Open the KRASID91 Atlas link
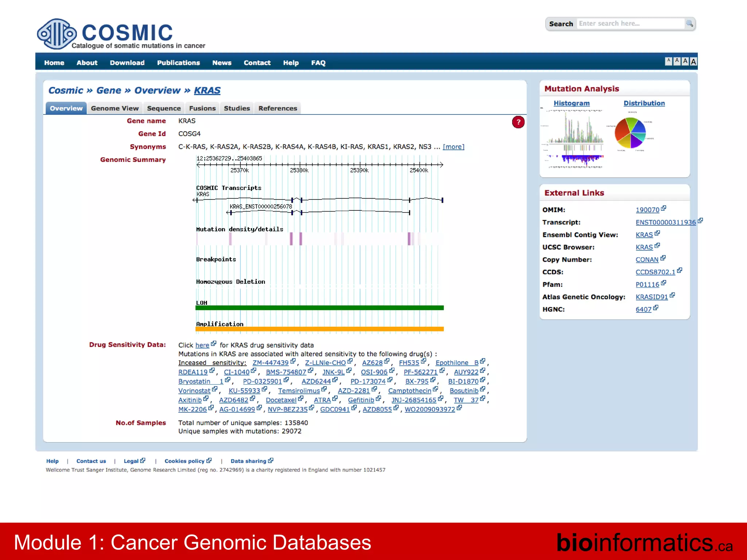Viewport: 747px width, 560px height. pos(652,297)
